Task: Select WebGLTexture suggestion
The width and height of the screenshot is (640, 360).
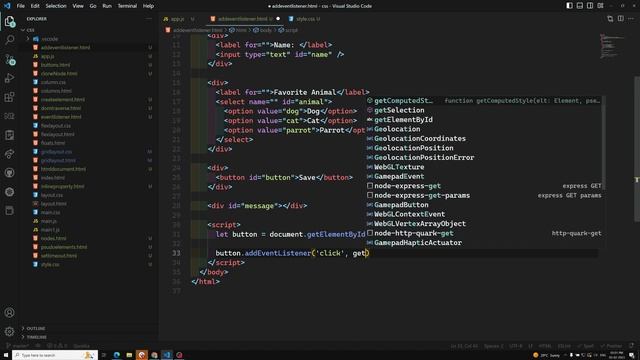Action: coord(484,167)
